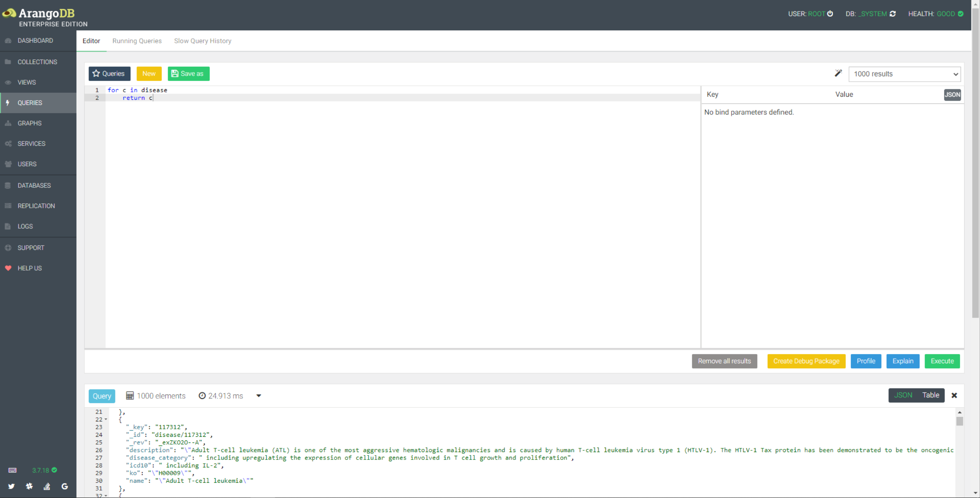Screen dimensions: 980x498
Task: Click the Save as button
Action: (x=188, y=74)
